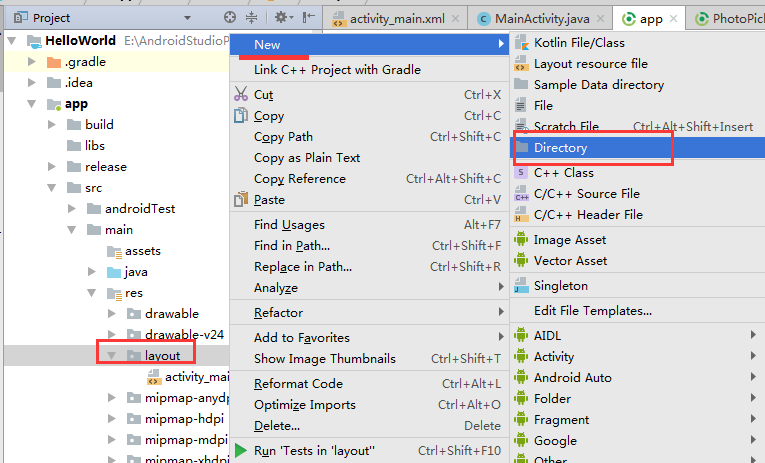Select Link C++ Project with Gradle
Viewport: 765px width, 463px height.
(369, 69)
